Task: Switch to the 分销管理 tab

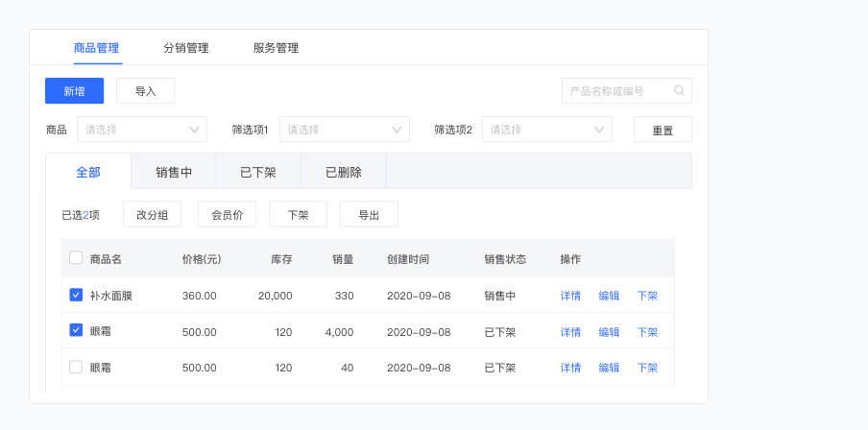Action: pyautogui.click(x=186, y=48)
